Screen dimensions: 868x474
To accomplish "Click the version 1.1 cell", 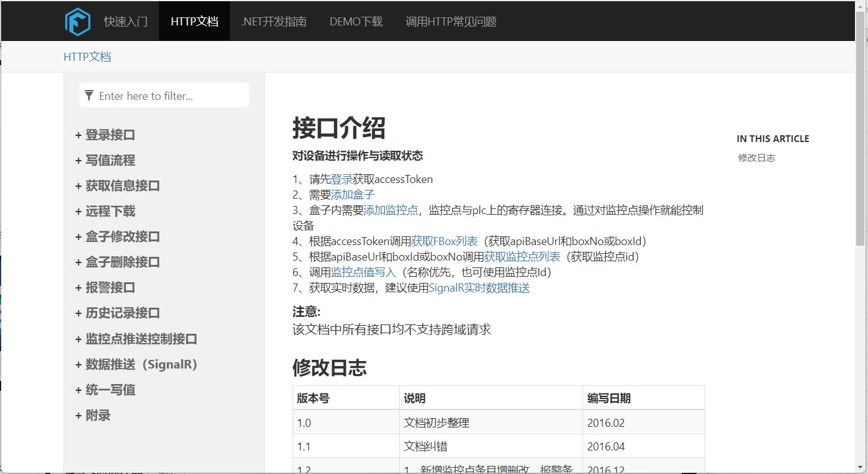I will [346, 446].
